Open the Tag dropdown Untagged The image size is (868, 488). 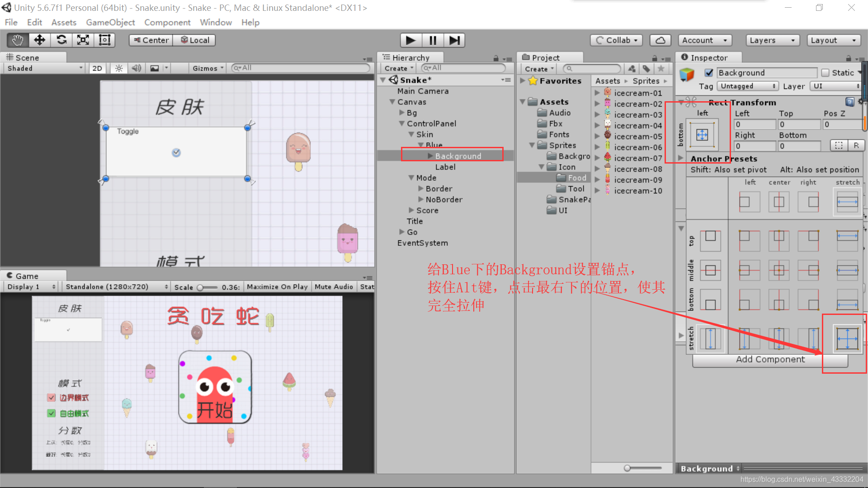coord(747,86)
